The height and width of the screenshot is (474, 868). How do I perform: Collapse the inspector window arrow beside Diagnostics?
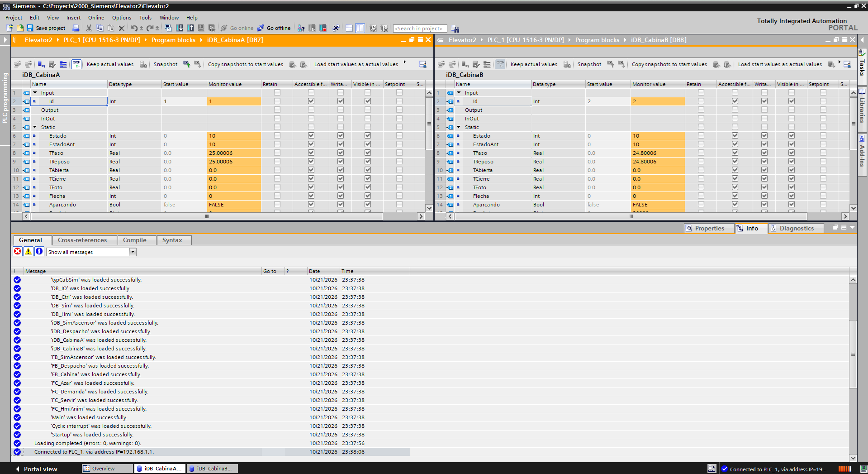[852, 228]
